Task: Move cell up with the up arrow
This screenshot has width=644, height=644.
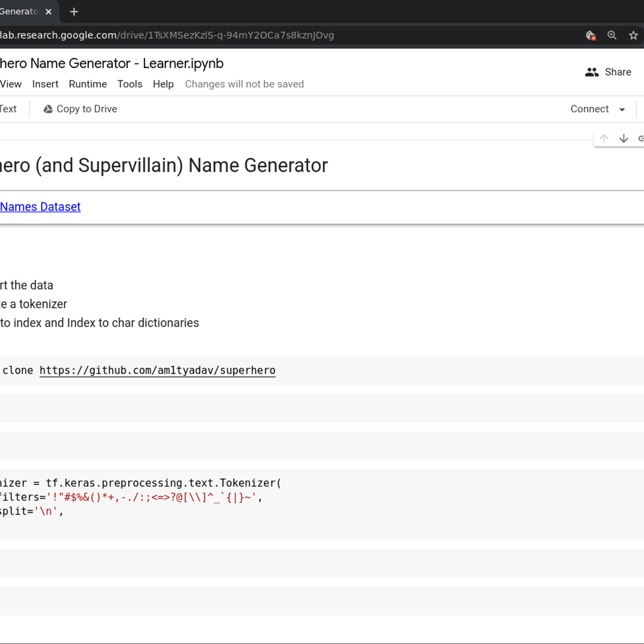Action: [604, 138]
